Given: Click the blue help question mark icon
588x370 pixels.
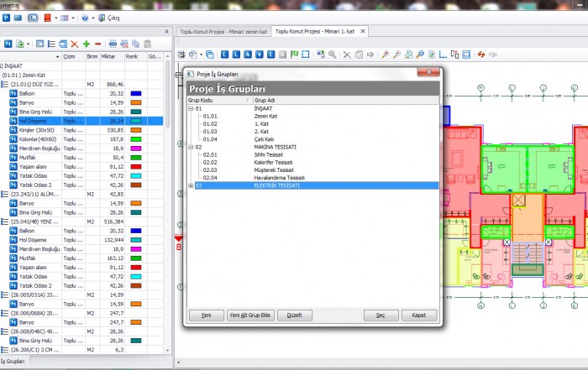Looking at the screenshot, I should tap(85, 17).
